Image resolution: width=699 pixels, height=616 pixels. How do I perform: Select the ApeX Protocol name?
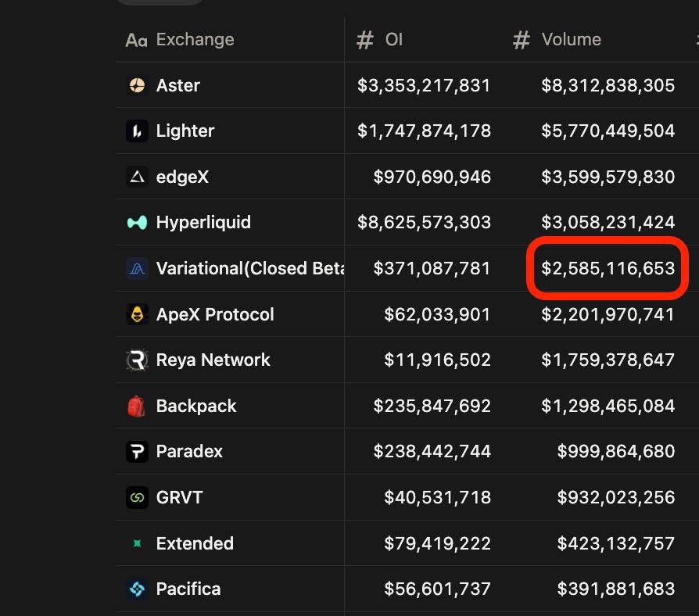(215, 314)
